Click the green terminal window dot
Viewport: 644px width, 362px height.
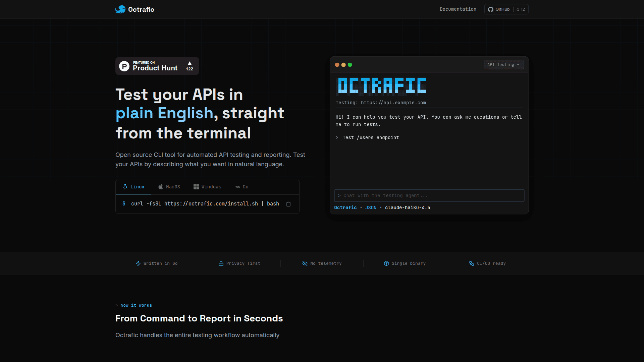[x=350, y=65]
